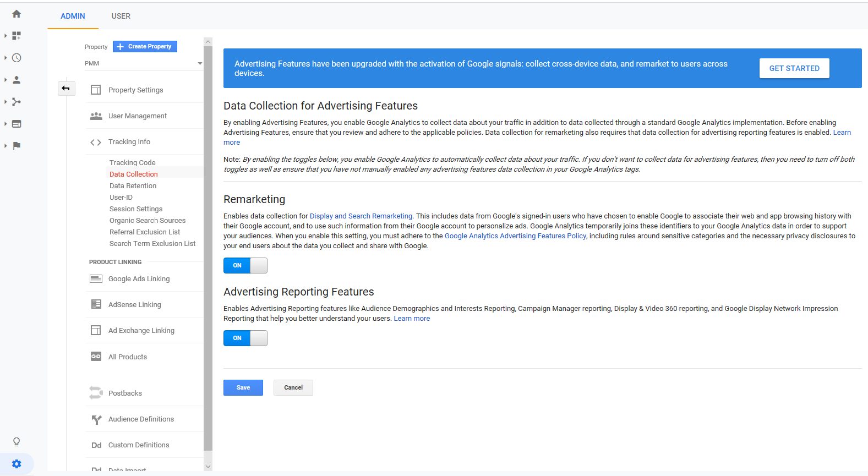Collapse the Tracking Info section
This screenshot has width=868, height=476.
129,142
